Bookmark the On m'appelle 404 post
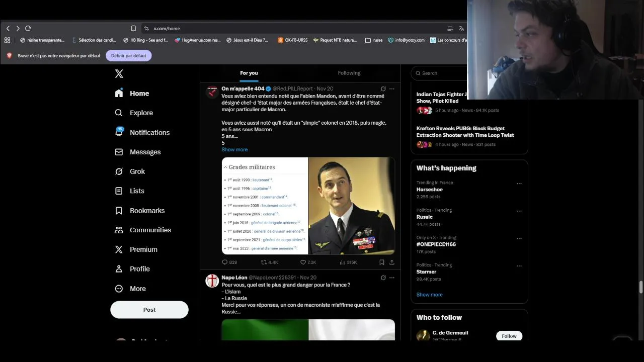Image resolution: width=644 pixels, height=362 pixels. point(382,262)
